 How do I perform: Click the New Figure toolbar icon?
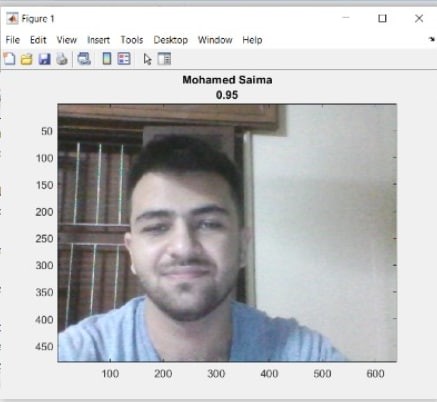(x=9, y=59)
